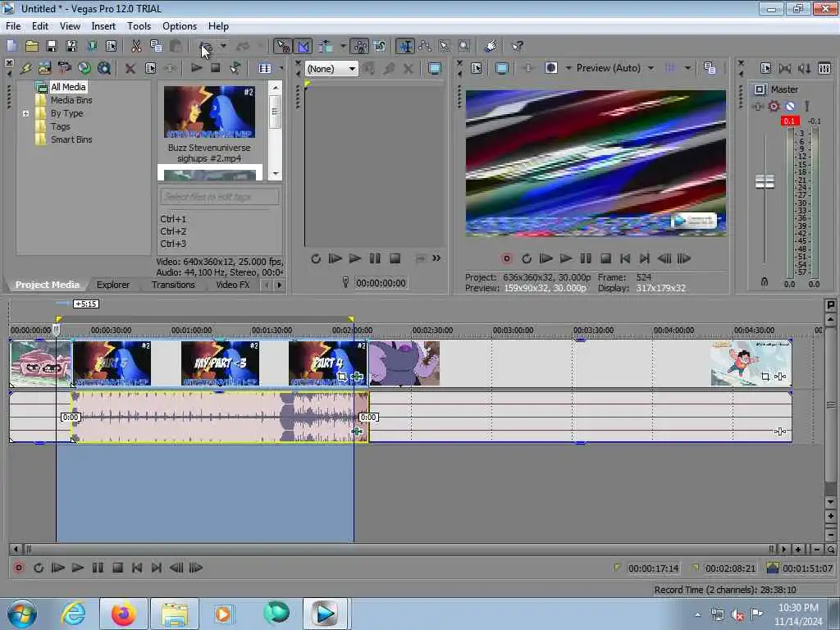
Task: Expand the Trimmer more buttons chevron
Action: coord(436,258)
